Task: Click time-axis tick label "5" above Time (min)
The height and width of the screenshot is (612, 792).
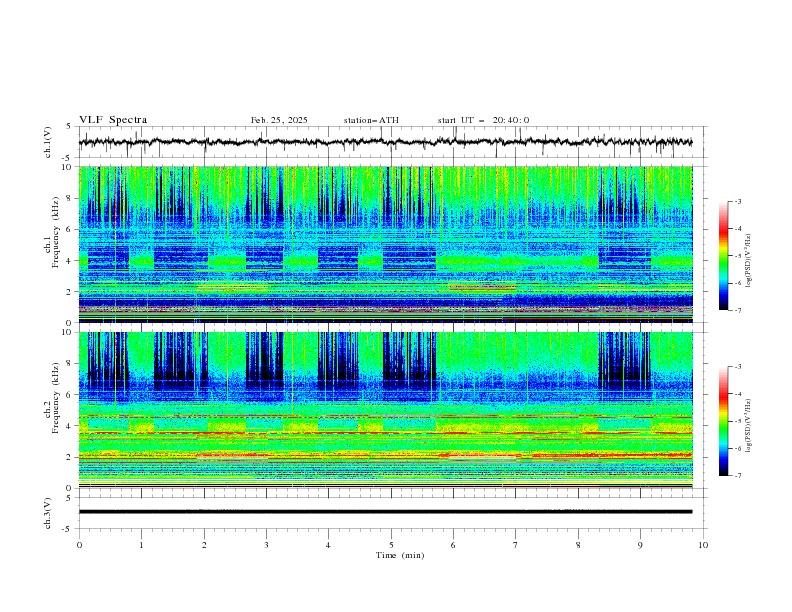Action: (x=391, y=545)
